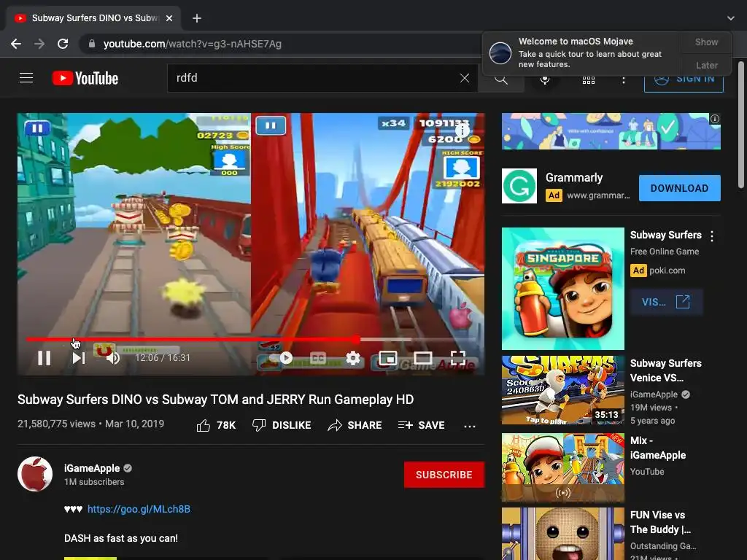Subscribe to iGameApple

tap(444, 475)
